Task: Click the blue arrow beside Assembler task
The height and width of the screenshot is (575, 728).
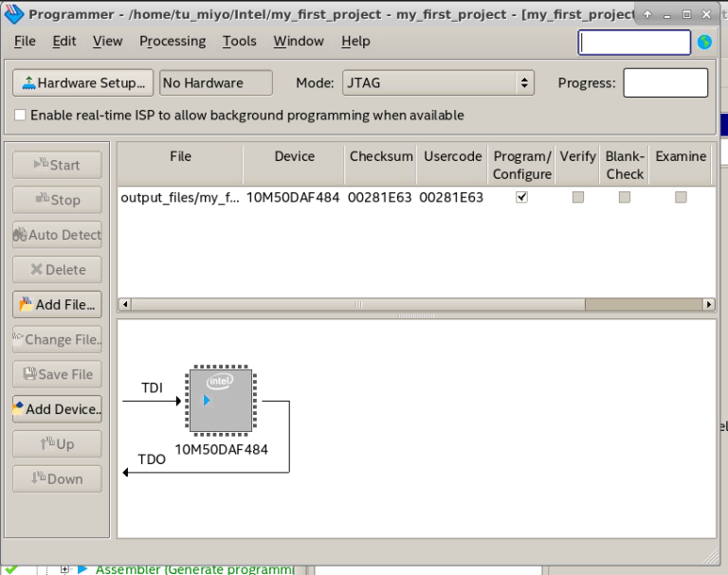Action: coord(82,569)
